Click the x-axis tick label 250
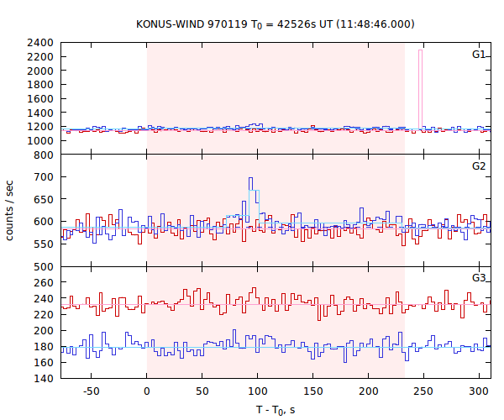The image size is (504, 420). [x=423, y=391]
